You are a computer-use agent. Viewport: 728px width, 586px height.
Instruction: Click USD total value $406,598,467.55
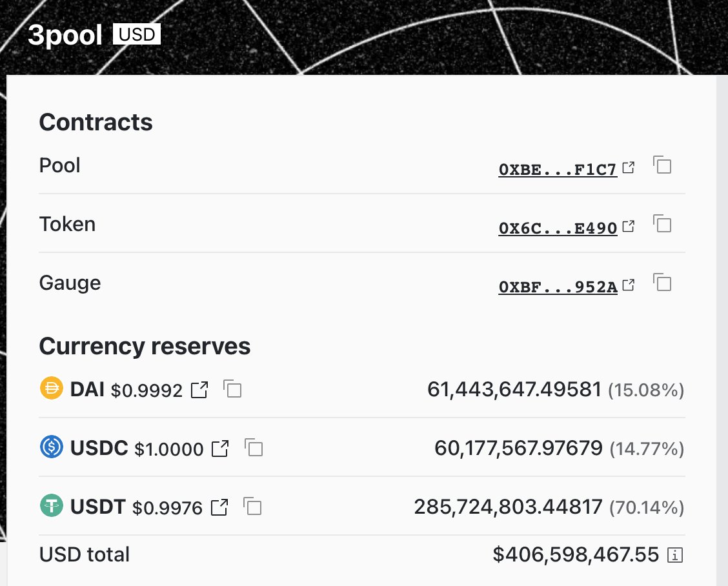pos(576,554)
